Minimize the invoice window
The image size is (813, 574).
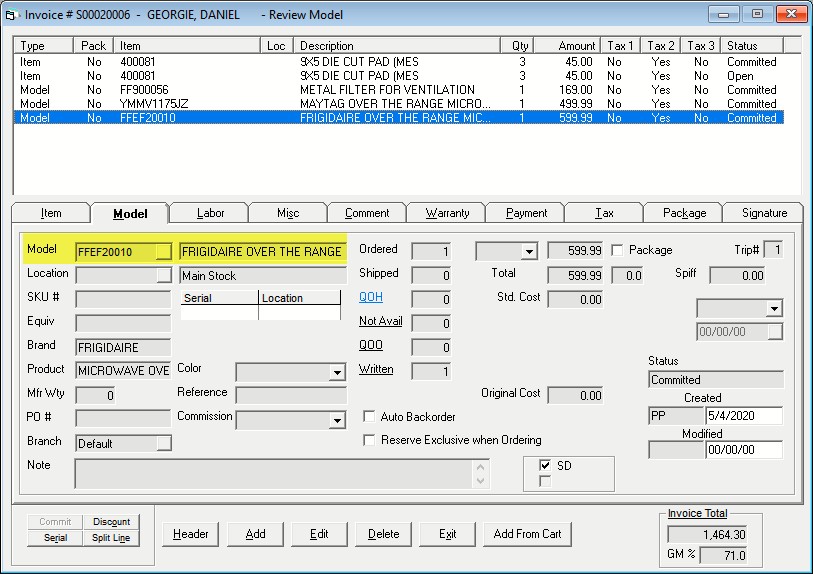tap(723, 14)
